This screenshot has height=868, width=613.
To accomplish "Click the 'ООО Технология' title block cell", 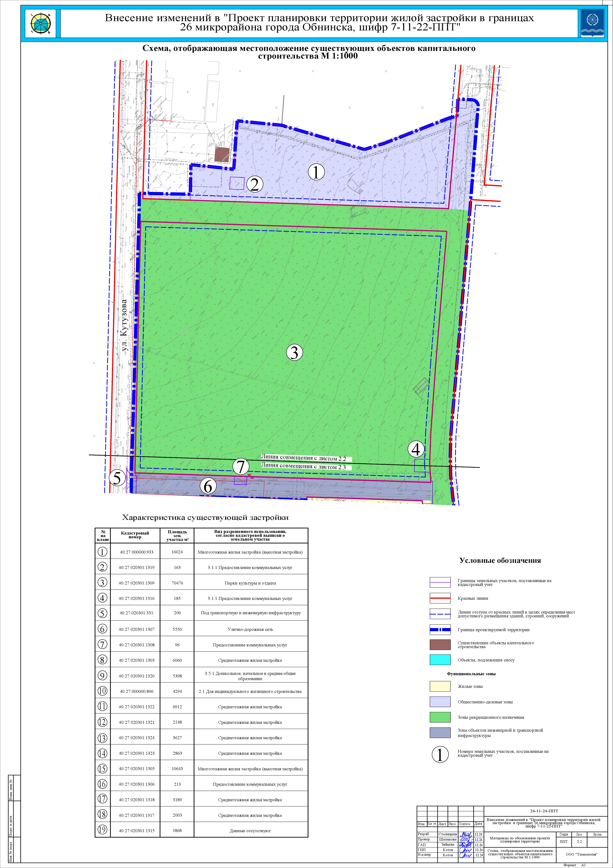I will [x=581, y=854].
